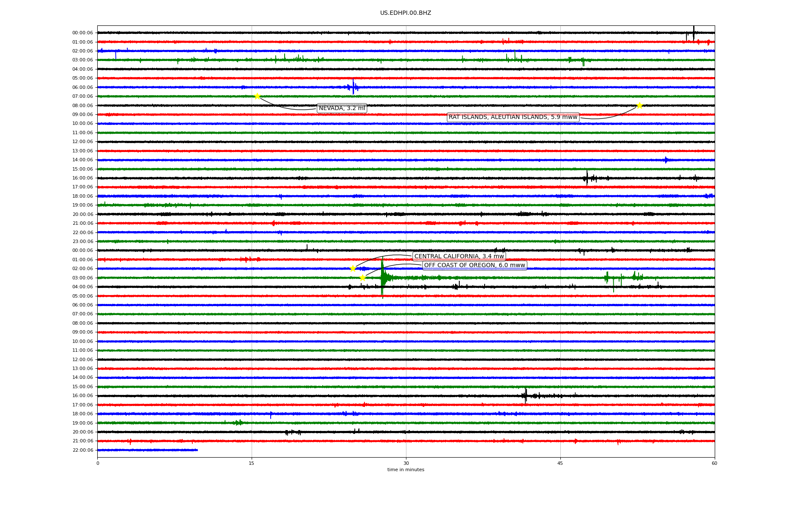Click the black spike on second 16:00:06 trace

click(x=526, y=395)
